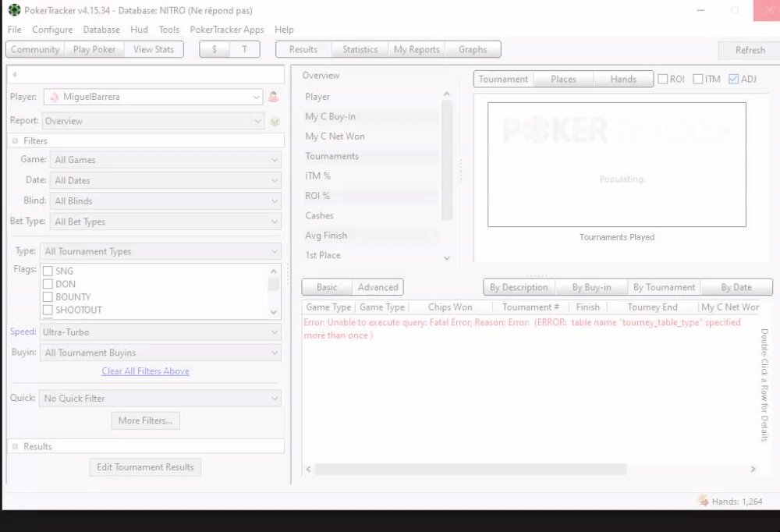Click the Hands count icon in status bar

coord(704,501)
